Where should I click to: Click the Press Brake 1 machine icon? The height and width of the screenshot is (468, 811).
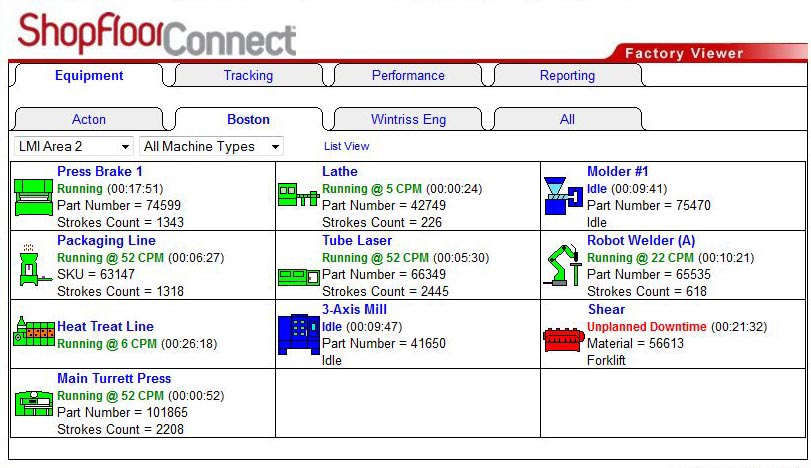point(34,197)
